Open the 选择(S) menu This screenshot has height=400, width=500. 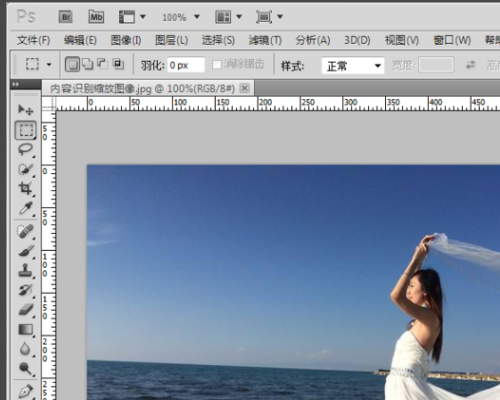pos(218,40)
